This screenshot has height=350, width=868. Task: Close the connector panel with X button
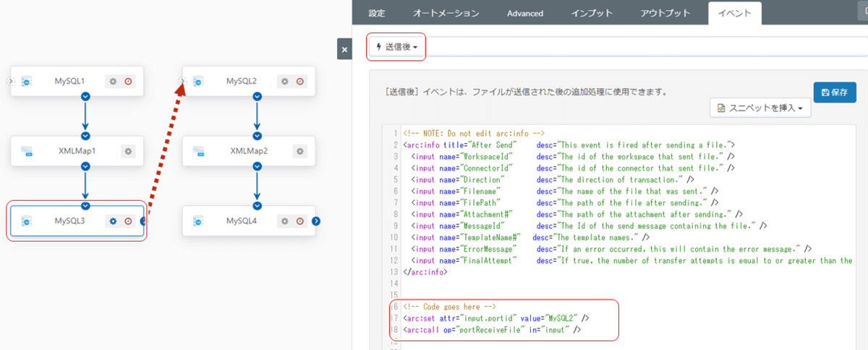point(344,50)
